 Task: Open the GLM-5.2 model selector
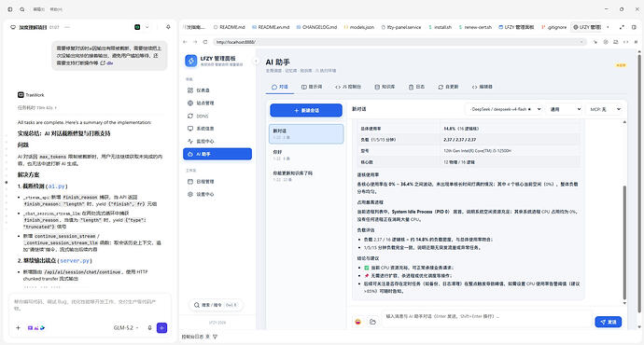(126, 328)
